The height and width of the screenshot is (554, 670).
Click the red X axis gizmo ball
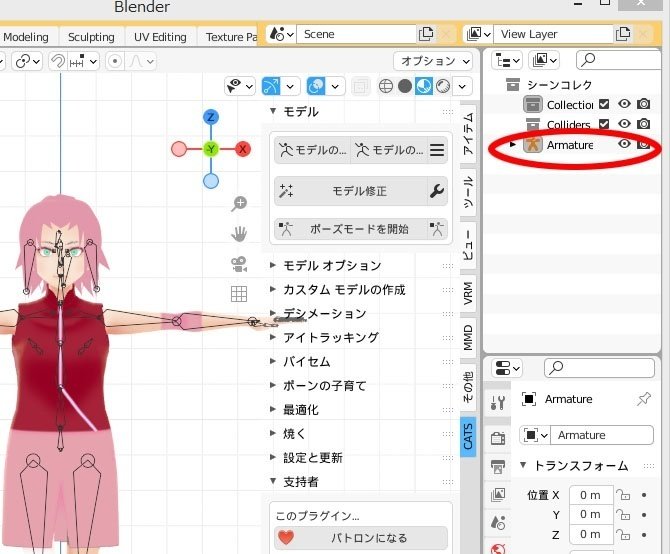pos(243,149)
